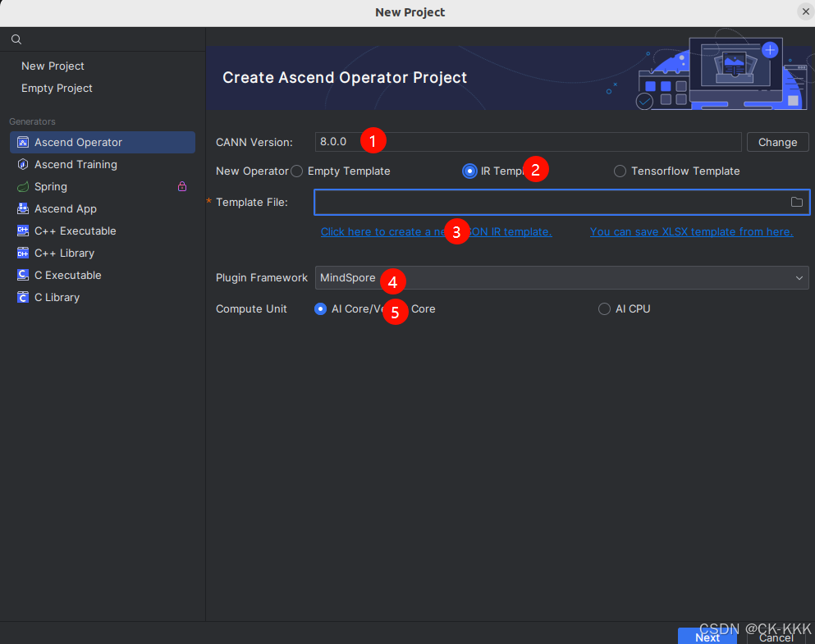Select Empty Project in the sidebar

[57, 89]
